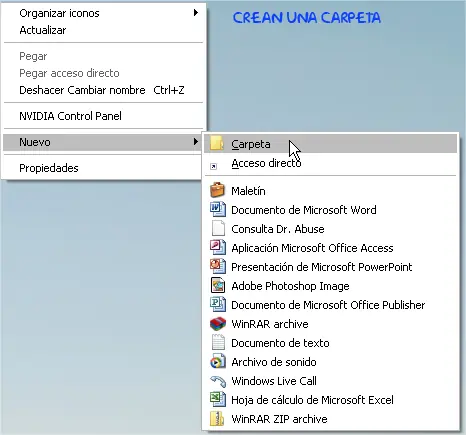Expand the Organizar iconos submenu arrow
Viewport: 466px width, 435px height.
(x=196, y=13)
